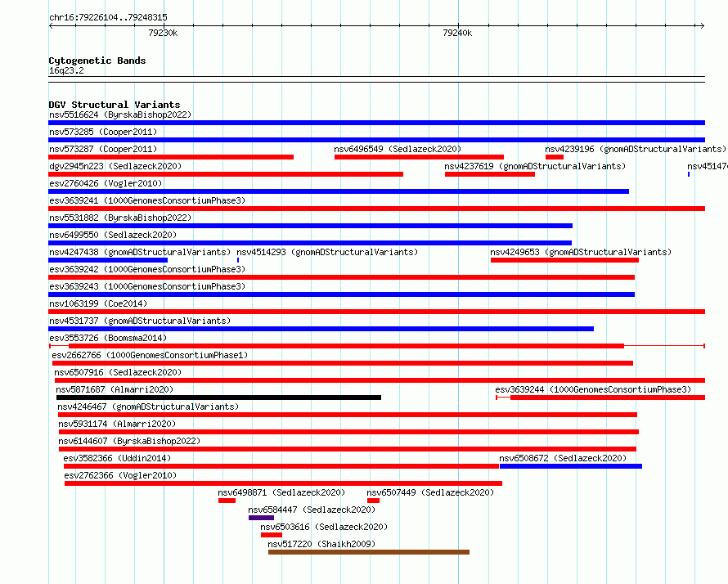
Task: Click the brown bar of nsv517220
Action: click(x=369, y=552)
